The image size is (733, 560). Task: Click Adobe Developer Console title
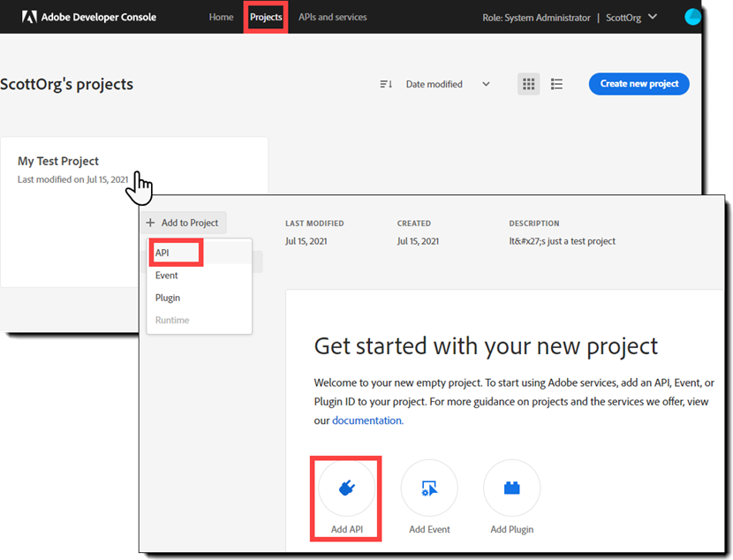coord(99,18)
